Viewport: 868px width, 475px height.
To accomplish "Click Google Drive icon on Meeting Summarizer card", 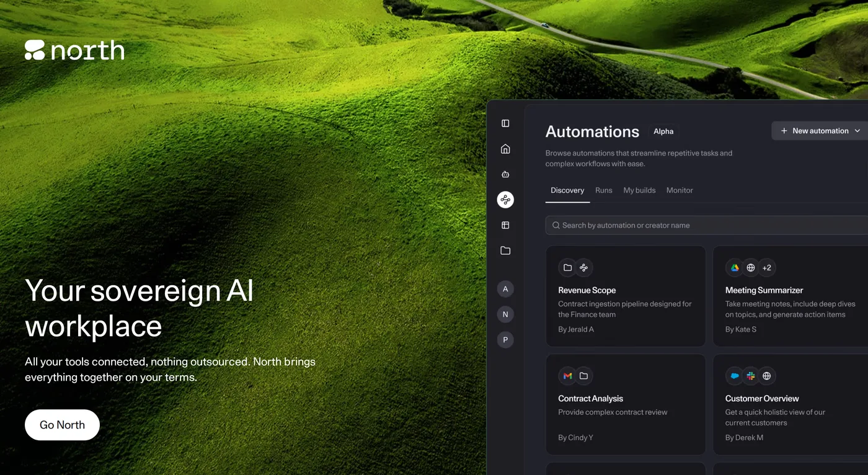I will click(735, 268).
